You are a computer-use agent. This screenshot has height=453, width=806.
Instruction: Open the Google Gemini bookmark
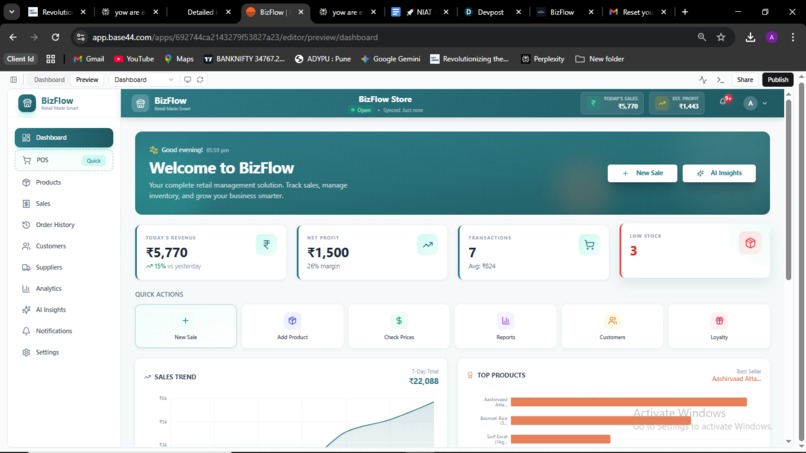[x=391, y=59]
